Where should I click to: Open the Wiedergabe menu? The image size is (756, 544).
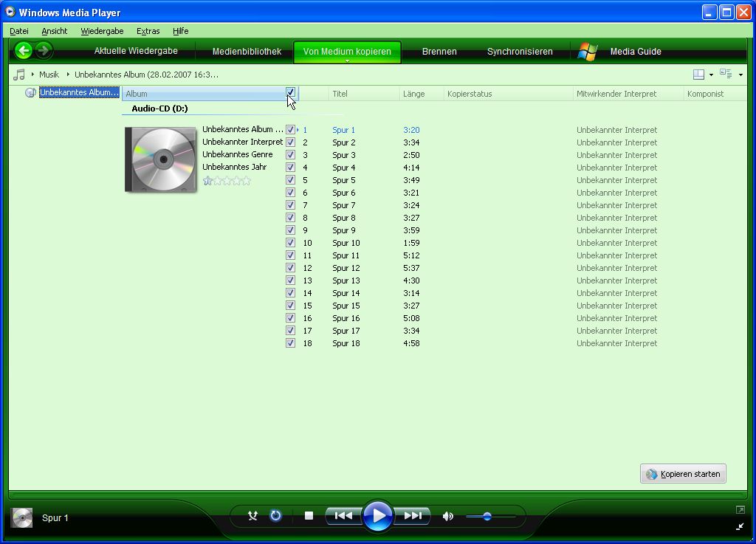point(102,31)
